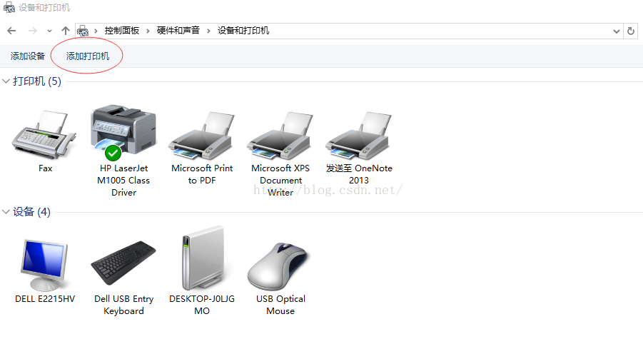The image size is (643, 364).
Task: Select the Microsoft Print to PDF icon
Action: (201, 136)
